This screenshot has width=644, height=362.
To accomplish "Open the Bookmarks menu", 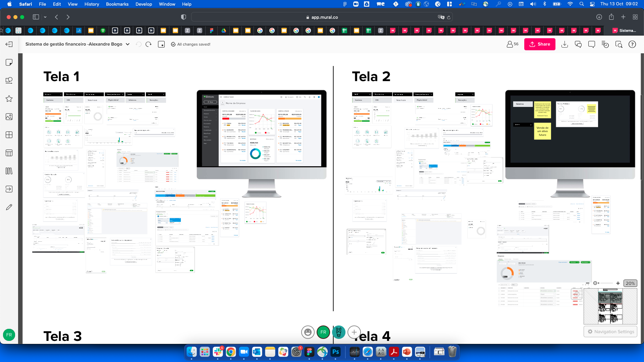I will 117,4.
